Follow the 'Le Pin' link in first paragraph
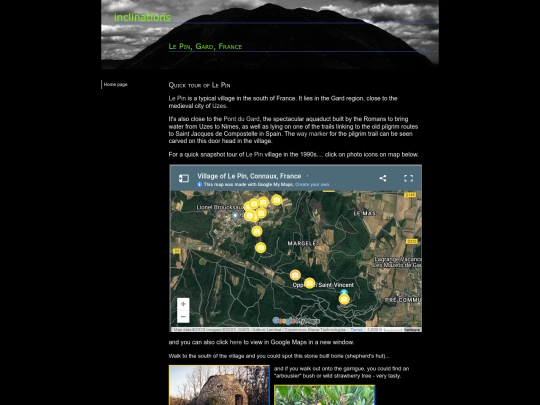 tap(177, 98)
